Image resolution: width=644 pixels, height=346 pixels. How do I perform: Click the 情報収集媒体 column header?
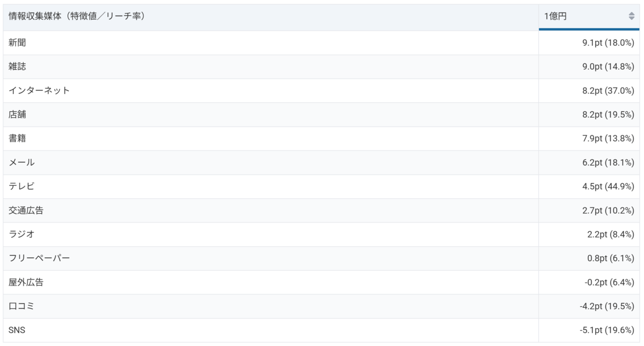77,17
